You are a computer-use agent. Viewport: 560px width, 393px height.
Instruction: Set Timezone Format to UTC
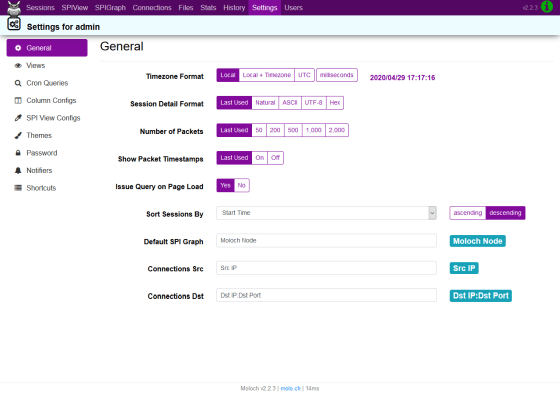(304, 75)
